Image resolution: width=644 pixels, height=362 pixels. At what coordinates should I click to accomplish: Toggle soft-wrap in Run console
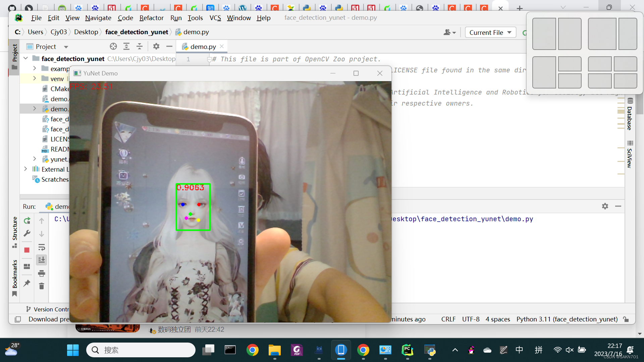pos(42,247)
